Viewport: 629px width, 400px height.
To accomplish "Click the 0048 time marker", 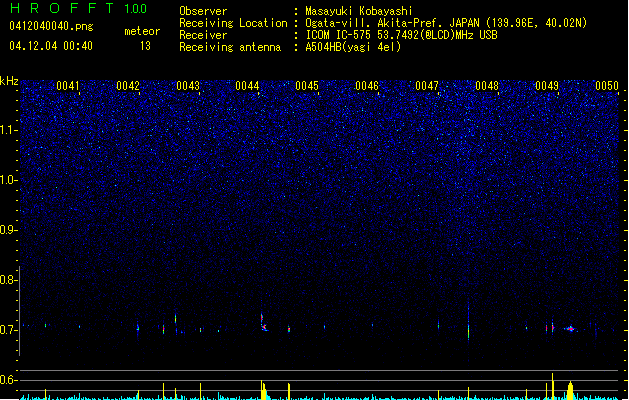I will pyautogui.click(x=487, y=86).
